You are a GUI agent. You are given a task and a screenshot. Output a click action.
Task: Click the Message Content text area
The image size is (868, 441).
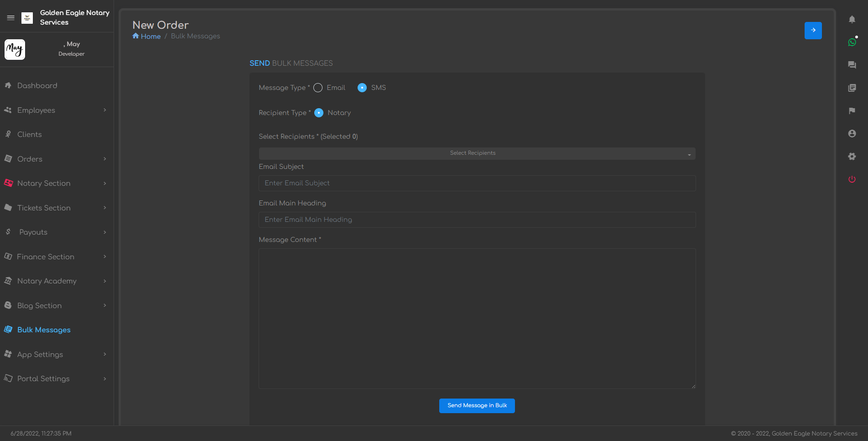point(477,319)
